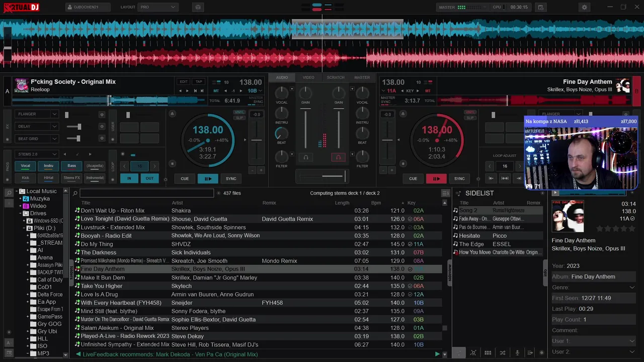Click play/pause on deck B
644x362 pixels.
pos(436,178)
